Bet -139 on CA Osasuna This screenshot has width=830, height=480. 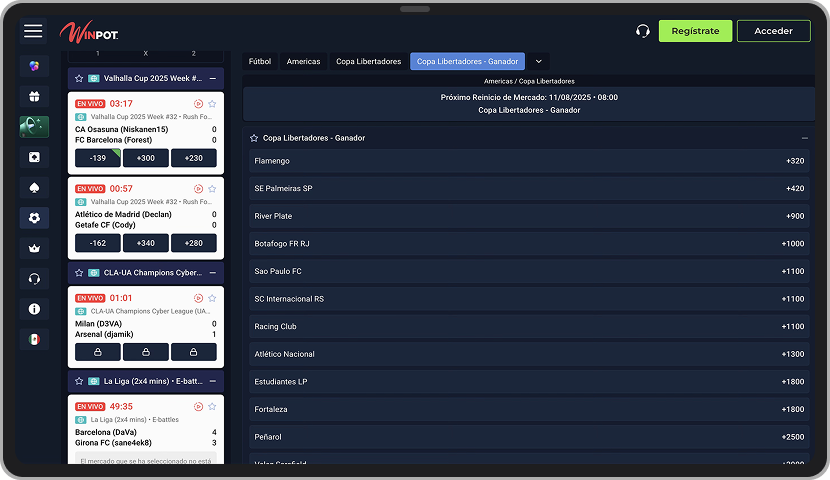98,158
